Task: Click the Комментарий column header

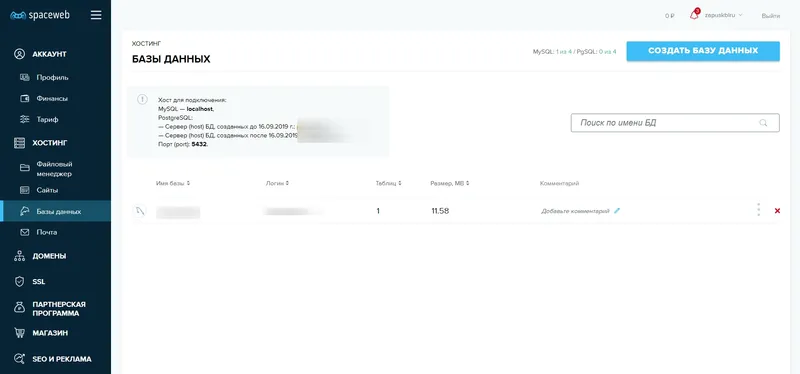Action: 559,183
